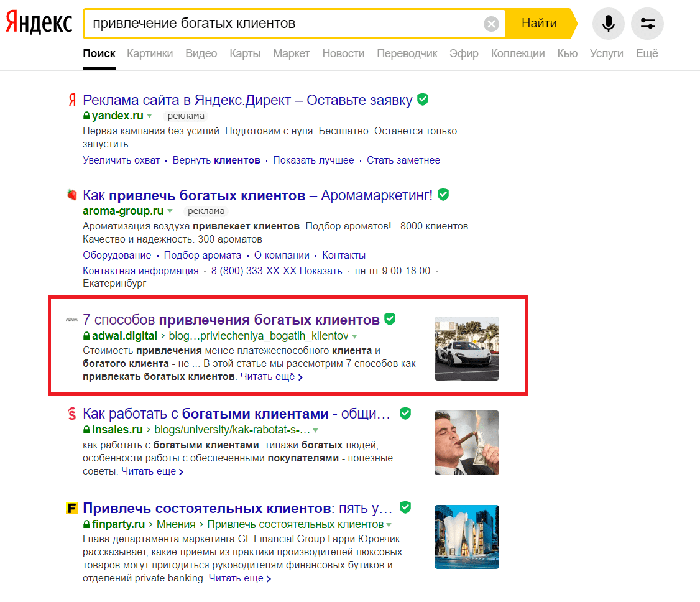Click verified badge next to 7 способов title
The width and height of the screenshot is (700, 602).
tap(390, 319)
